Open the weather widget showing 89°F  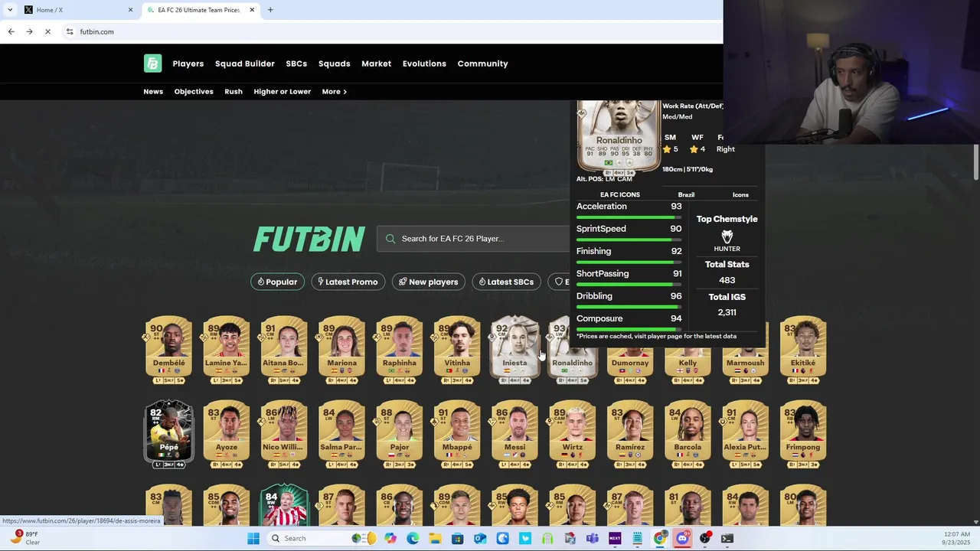tap(24, 538)
